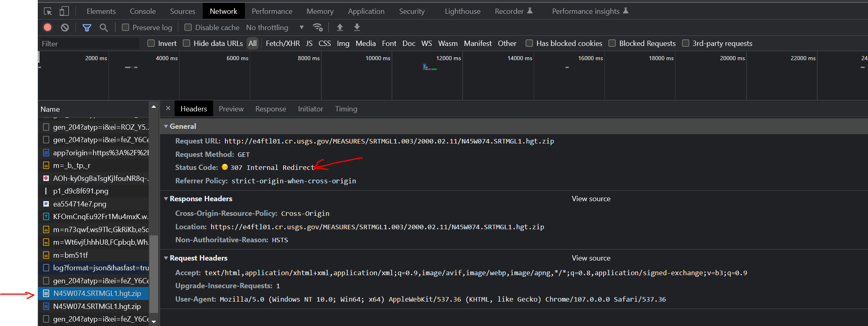Screen dimensions: 868x326
Task: Click the inspect element selector icon
Action: tap(48, 11)
